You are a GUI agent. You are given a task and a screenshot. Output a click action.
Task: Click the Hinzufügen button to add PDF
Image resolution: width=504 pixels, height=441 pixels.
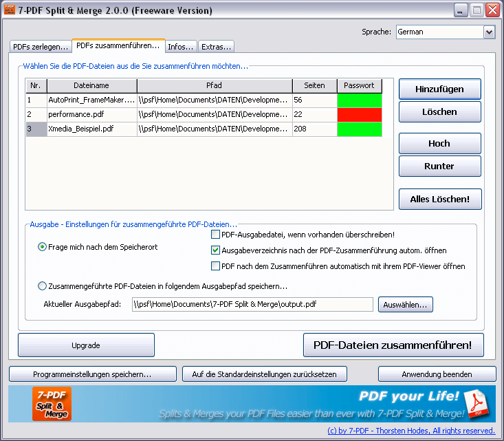click(x=439, y=89)
